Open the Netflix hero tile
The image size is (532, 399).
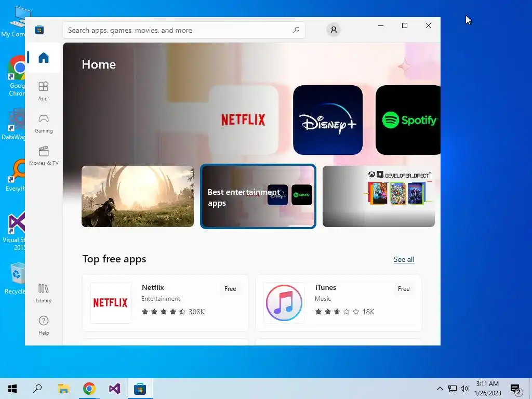pyautogui.click(x=243, y=120)
